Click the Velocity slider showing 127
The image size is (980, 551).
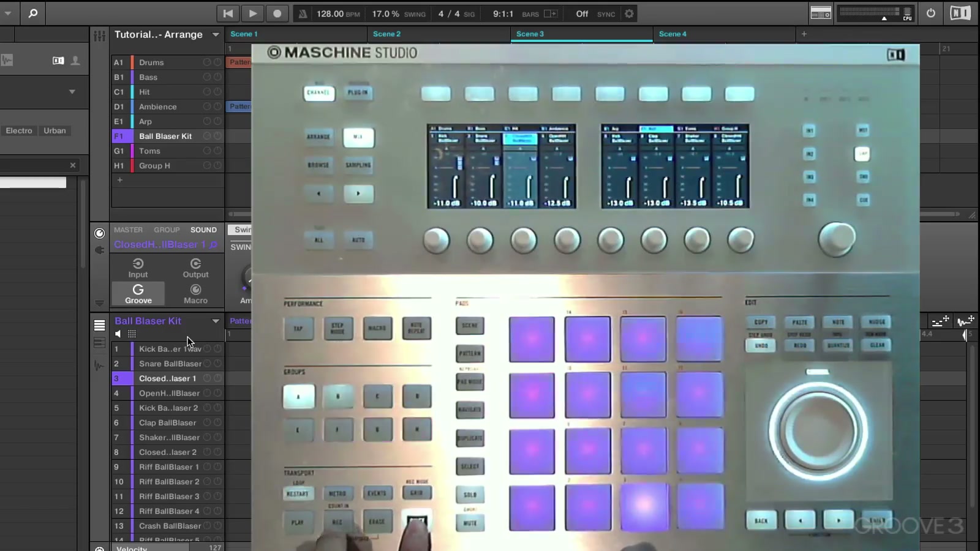coord(167,548)
